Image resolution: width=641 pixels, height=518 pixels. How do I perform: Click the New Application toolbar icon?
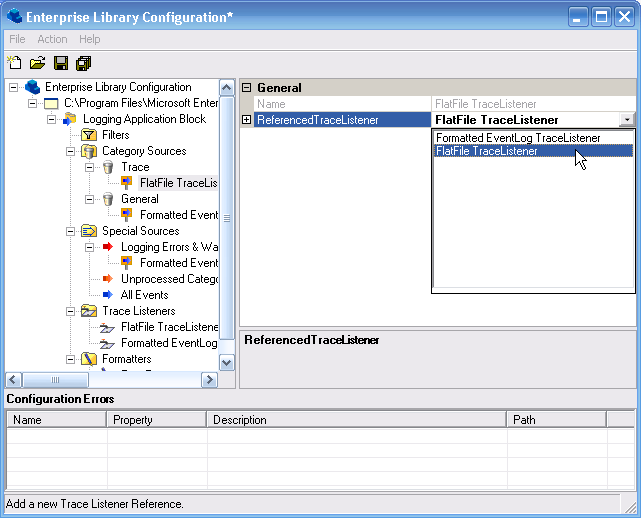click(x=14, y=63)
